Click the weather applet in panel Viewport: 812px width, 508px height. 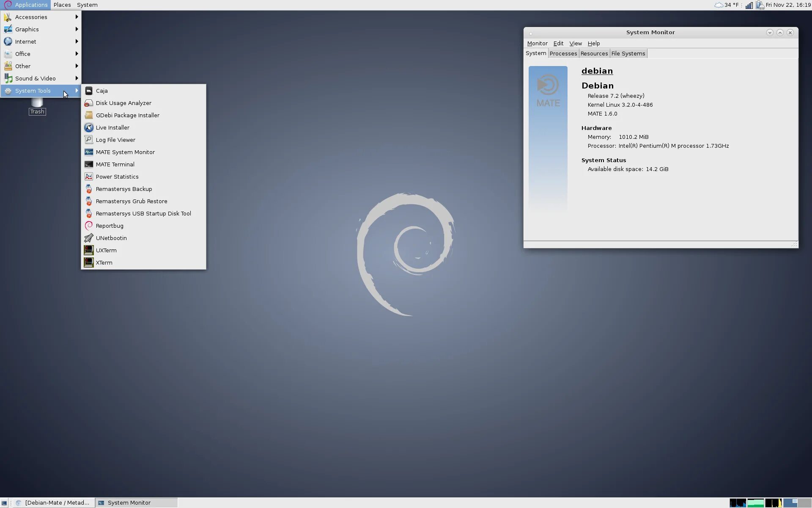tap(727, 5)
